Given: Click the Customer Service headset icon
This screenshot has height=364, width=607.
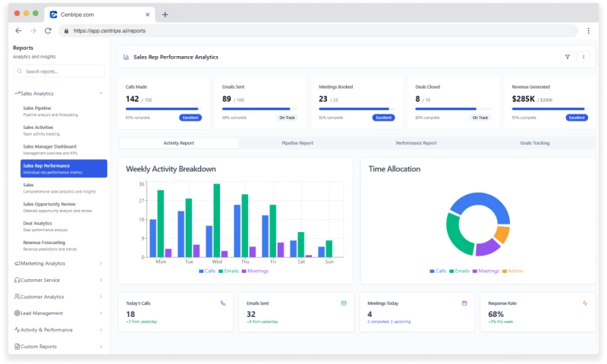Looking at the screenshot, I should coord(17,280).
